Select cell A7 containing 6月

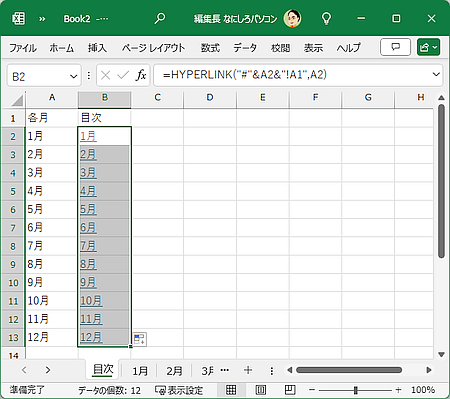pyautogui.click(x=52, y=228)
